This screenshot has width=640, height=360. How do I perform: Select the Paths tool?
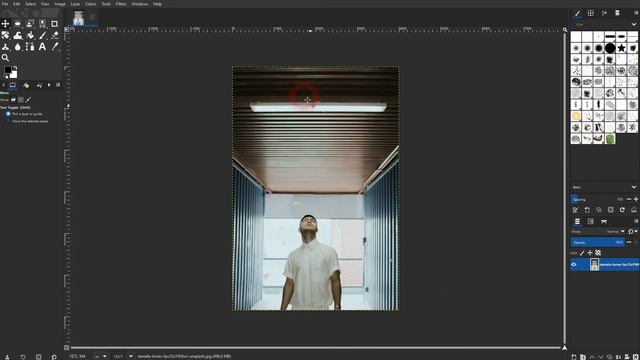point(30,47)
